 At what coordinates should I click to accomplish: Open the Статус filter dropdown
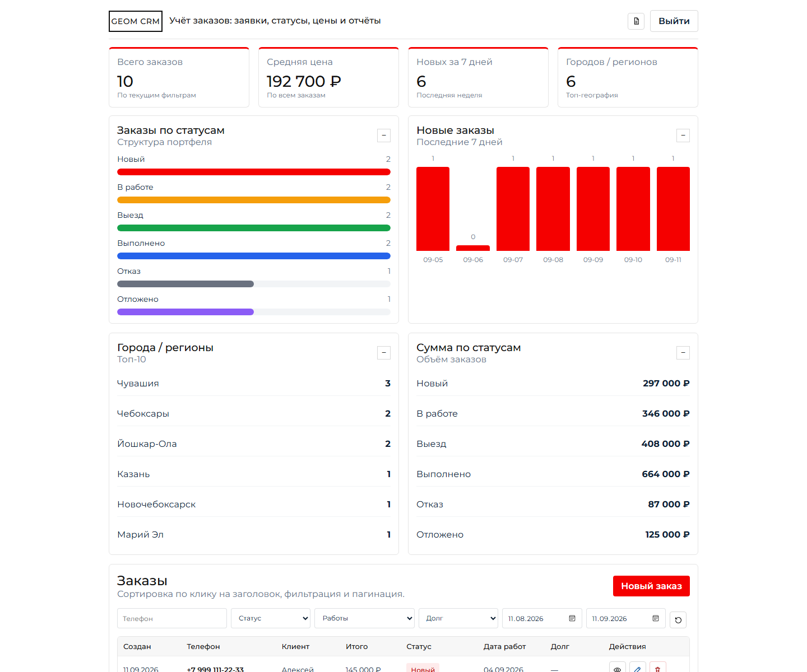point(271,618)
